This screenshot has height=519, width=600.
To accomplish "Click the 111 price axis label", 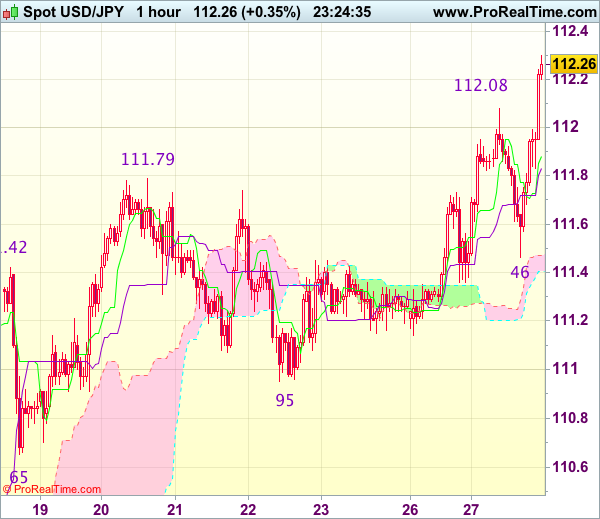I will click(565, 369).
